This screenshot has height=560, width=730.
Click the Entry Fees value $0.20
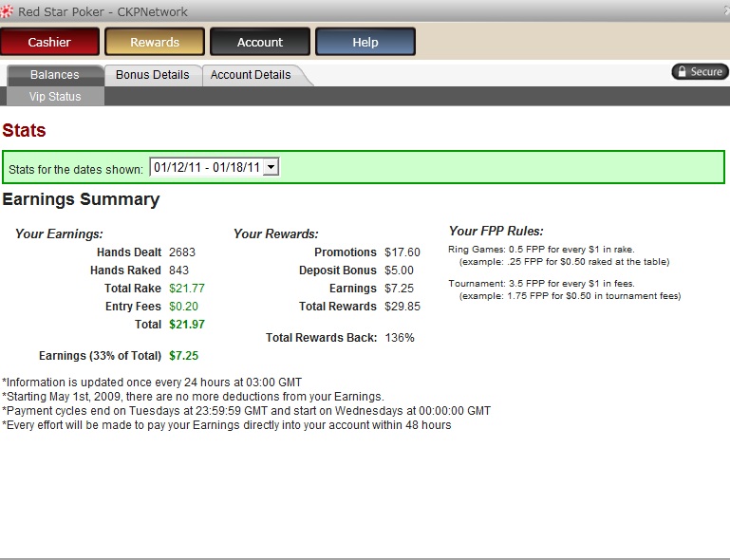pyautogui.click(x=183, y=307)
